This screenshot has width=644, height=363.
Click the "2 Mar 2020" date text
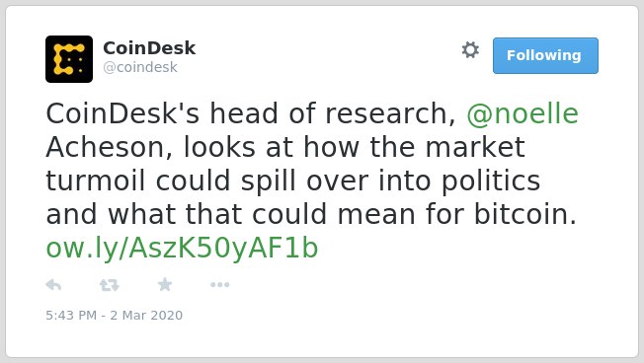(146, 315)
